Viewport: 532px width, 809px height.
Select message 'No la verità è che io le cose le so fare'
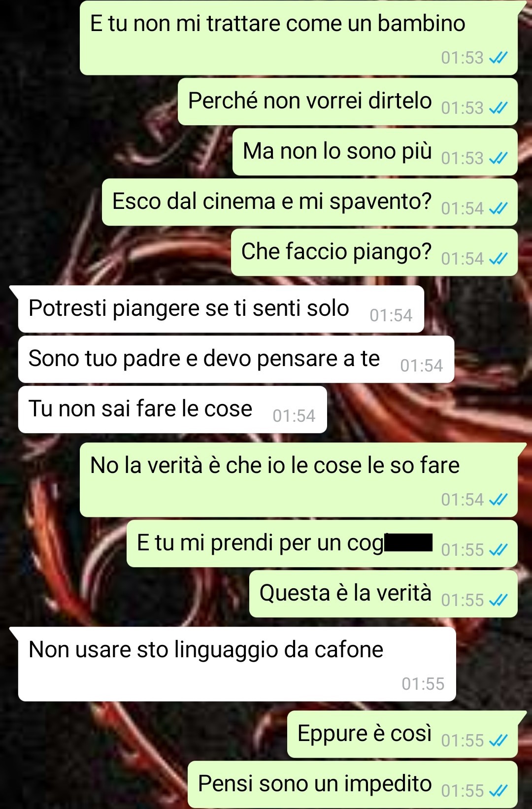click(299, 480)
